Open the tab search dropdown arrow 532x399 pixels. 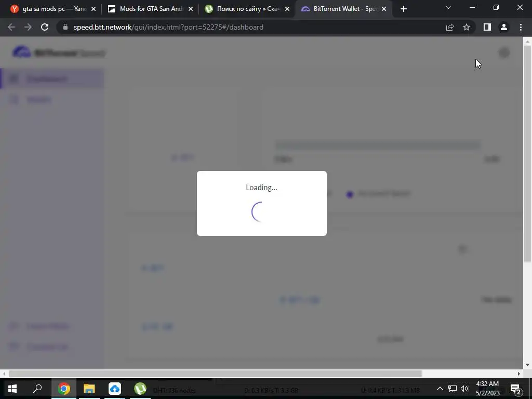coord(448,7)
